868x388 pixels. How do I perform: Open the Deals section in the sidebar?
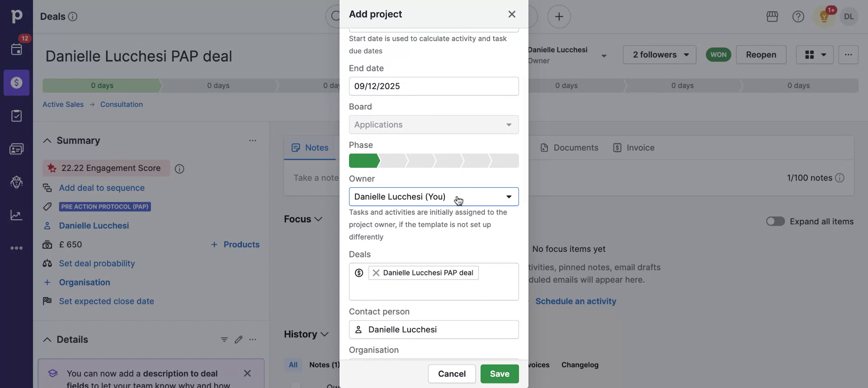[x=17, y=83]
